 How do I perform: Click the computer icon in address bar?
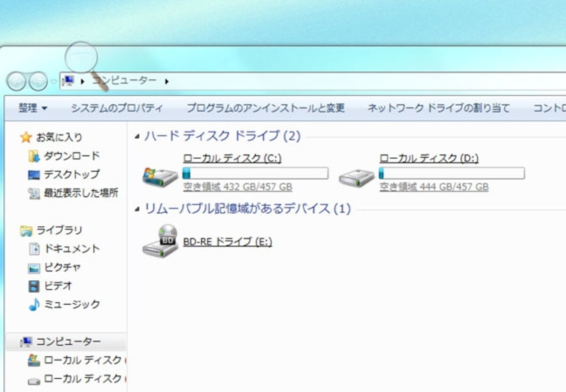click(x=69, y=81)
